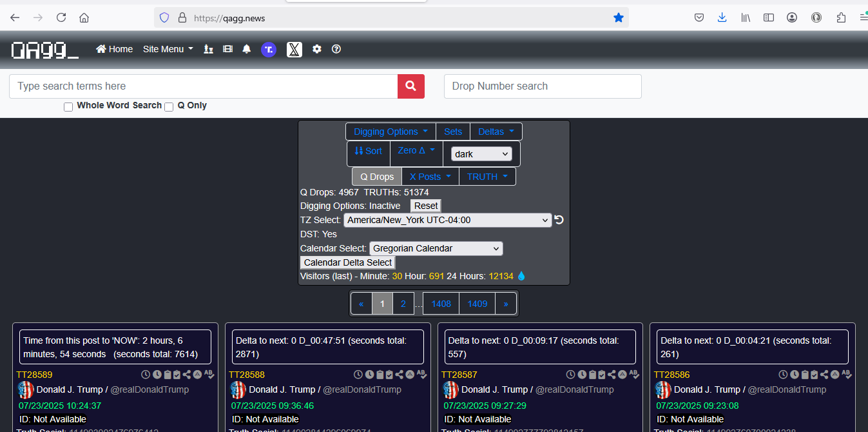
Task: Click the red search magnifier button
Action: pyautogui.click(x=411, y=86)
